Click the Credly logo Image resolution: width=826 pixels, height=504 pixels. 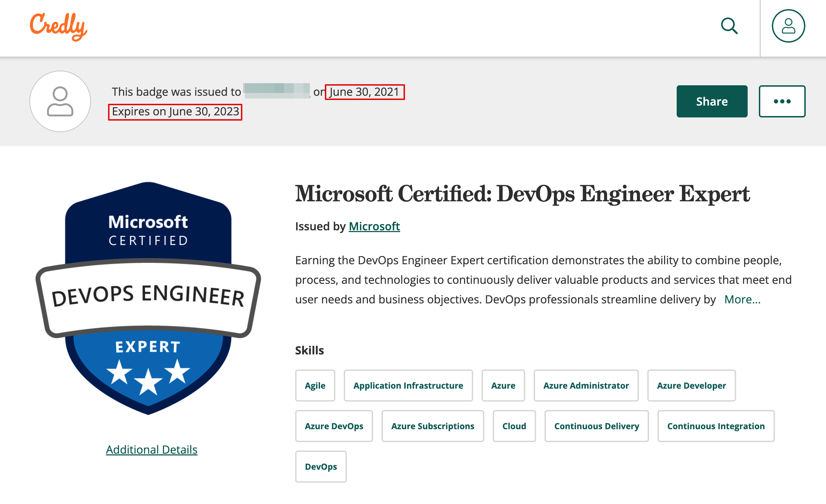tap(58, 27)
